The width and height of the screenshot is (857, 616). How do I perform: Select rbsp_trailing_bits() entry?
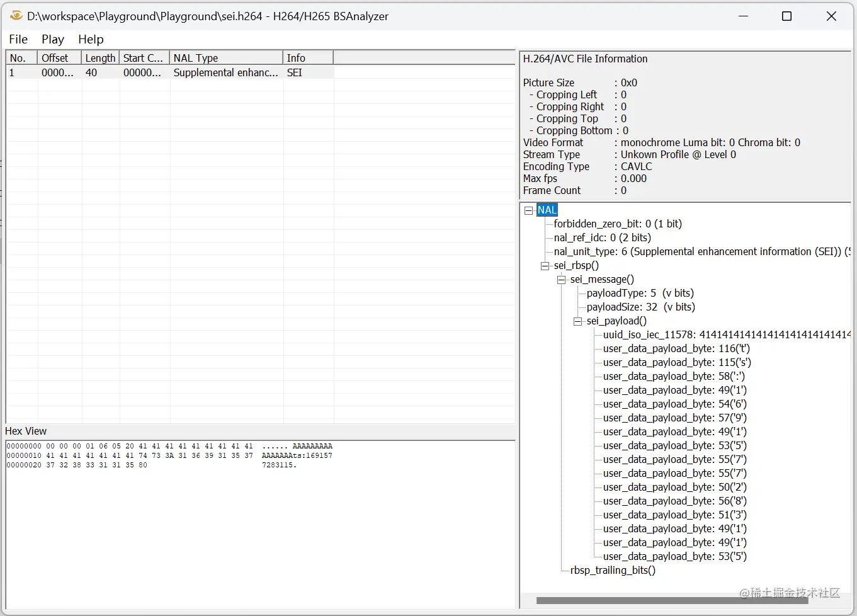coord(613,571)
